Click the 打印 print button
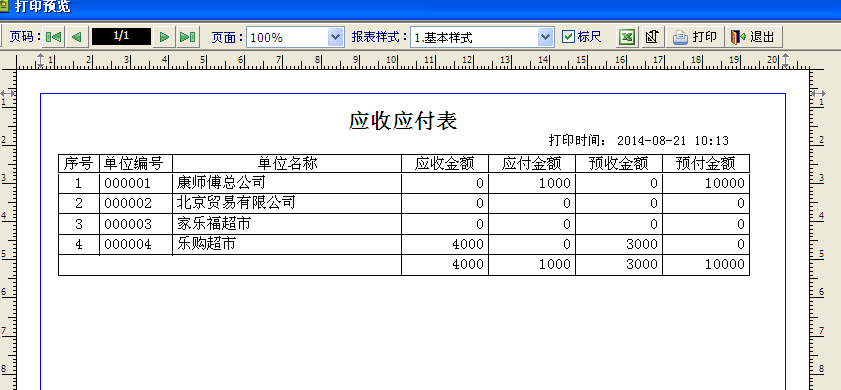841x390 pixels. point(695,37)
